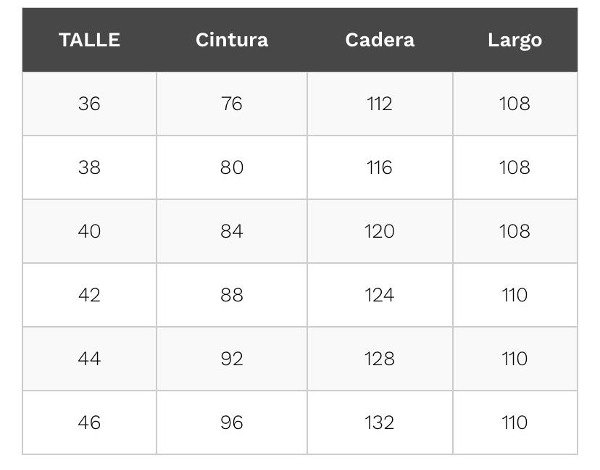Select the Largo value for size 46

[515, 423]
